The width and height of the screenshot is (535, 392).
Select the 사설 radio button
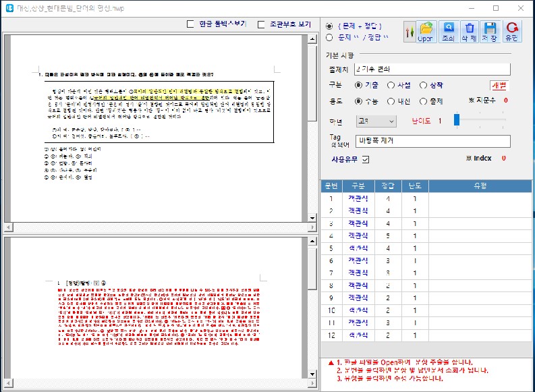[391, 85]
